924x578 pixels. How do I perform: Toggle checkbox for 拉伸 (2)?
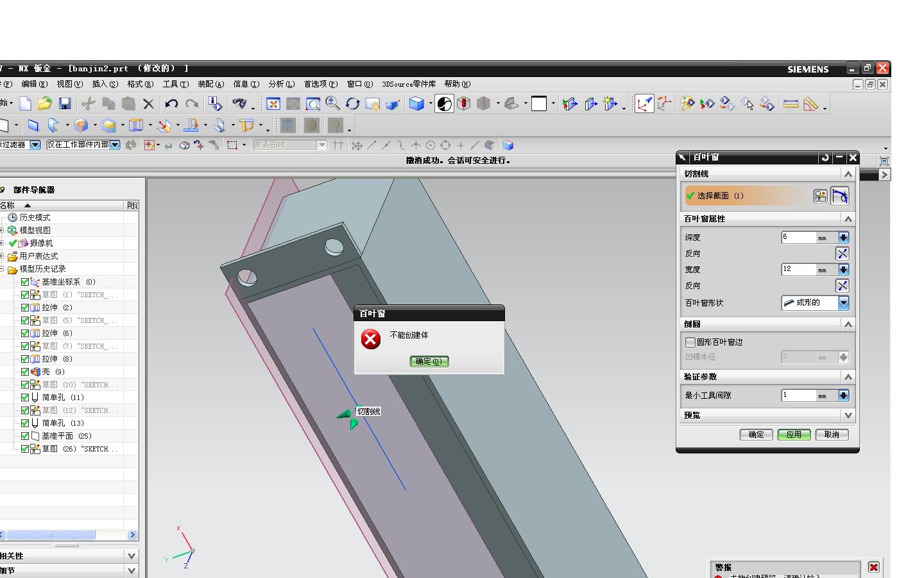click(25, 308)
